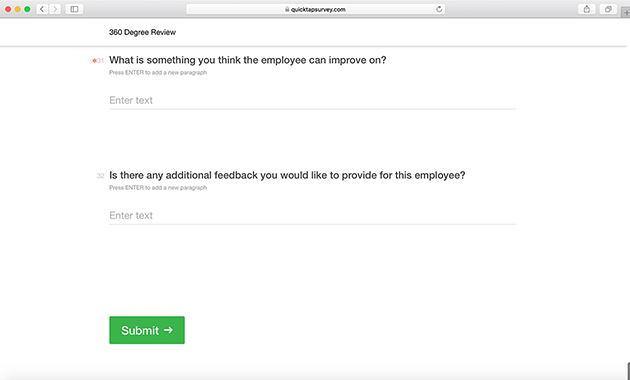
Task: Select the question 32 heading text
Action: tap(287, 176)
